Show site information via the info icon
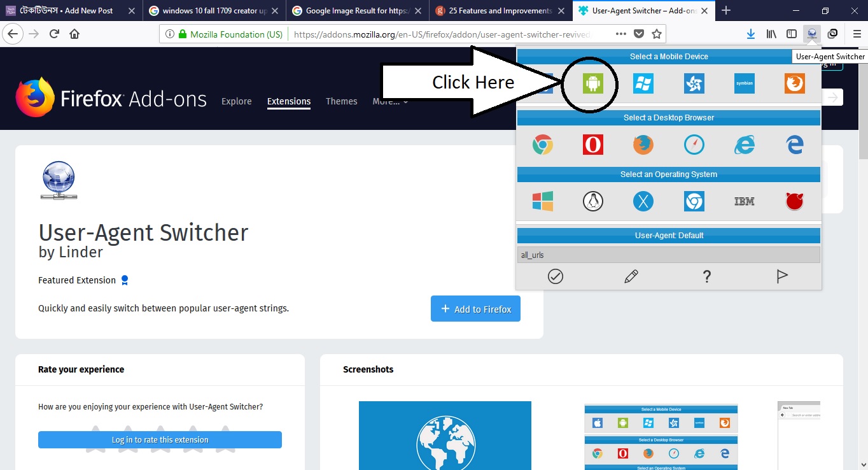This screenshot has height=470, width=868. (x=170, y=34)
